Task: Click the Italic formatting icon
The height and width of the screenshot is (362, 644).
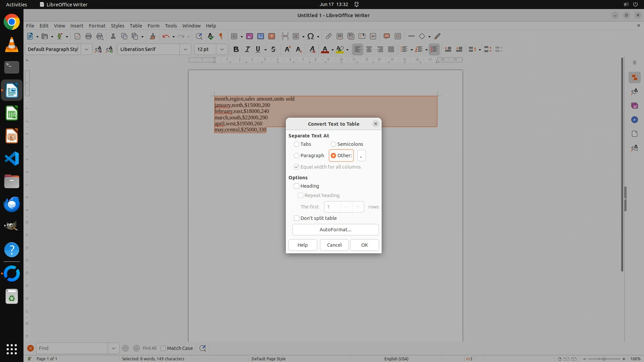Action: coord(247,49)
